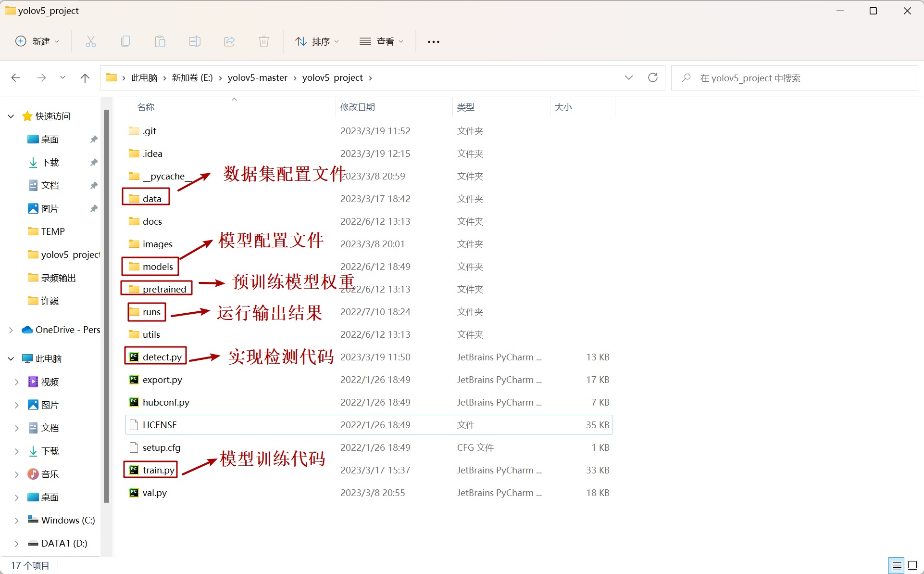Click the Share icon in toolbar
This screenshot has height=574, width=924.
click(229, 41)
